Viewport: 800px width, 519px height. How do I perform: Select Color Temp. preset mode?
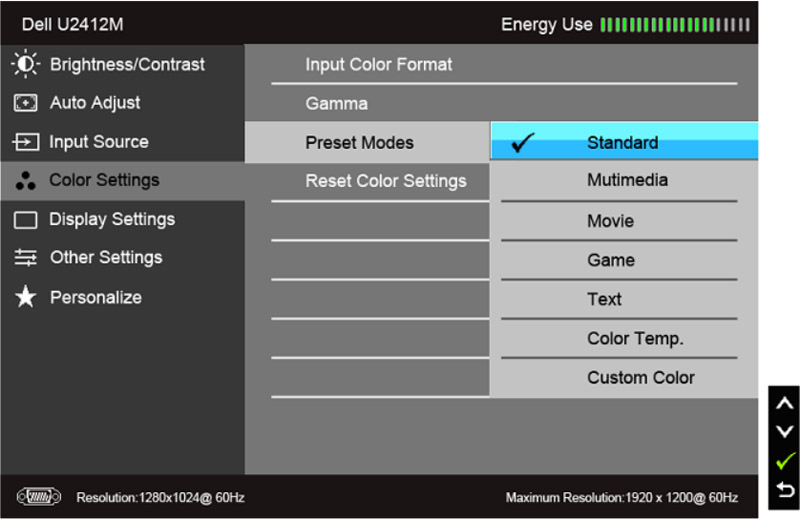pos(624,338)
